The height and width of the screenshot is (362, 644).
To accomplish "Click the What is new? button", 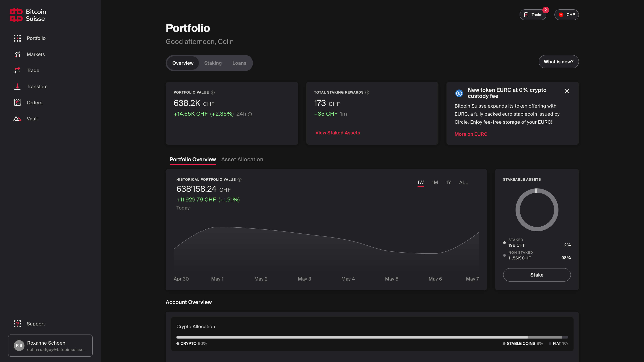I will (x=558, y=62).
